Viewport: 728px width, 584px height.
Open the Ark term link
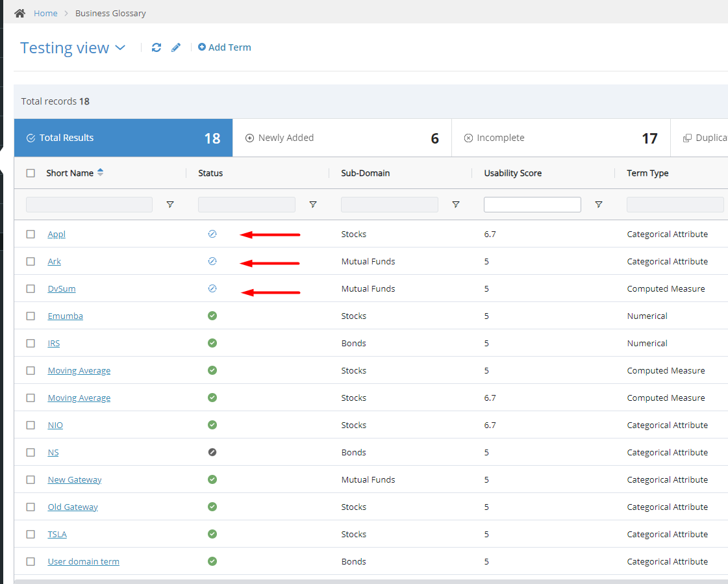(55, 261)
